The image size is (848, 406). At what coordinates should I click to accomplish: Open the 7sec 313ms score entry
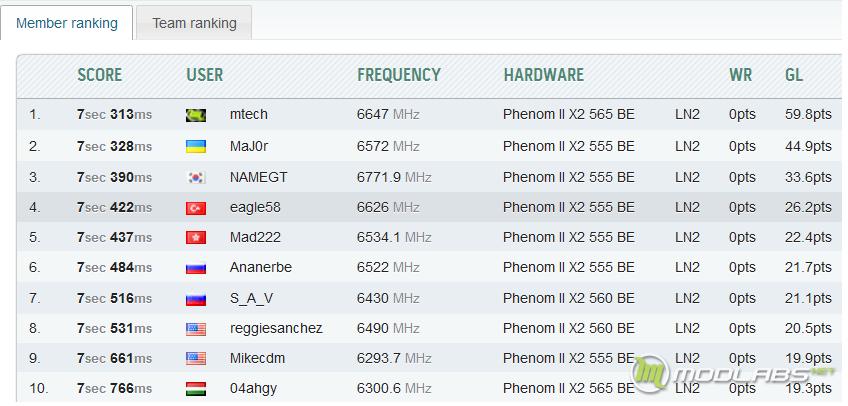(114, 115)
